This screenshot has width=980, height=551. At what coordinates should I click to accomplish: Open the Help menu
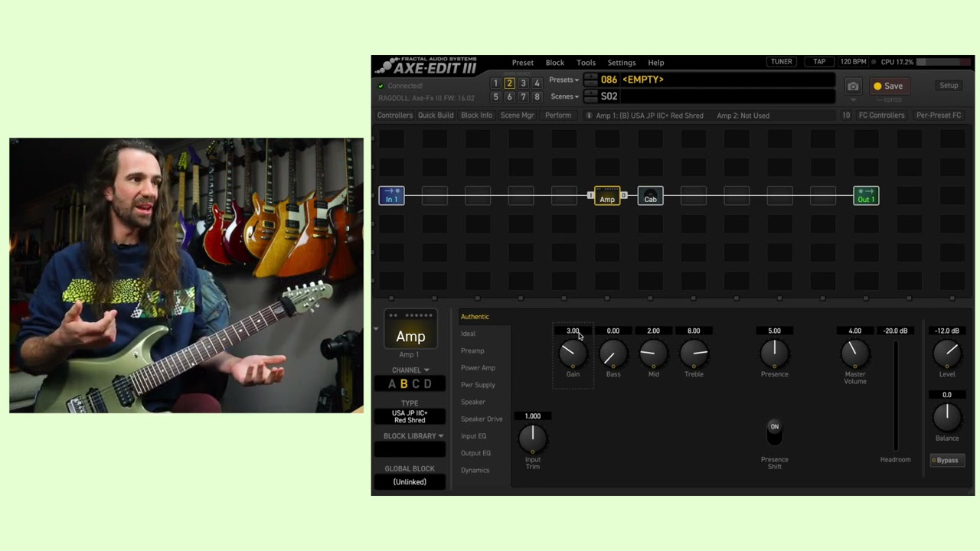[x=656, y=63]
